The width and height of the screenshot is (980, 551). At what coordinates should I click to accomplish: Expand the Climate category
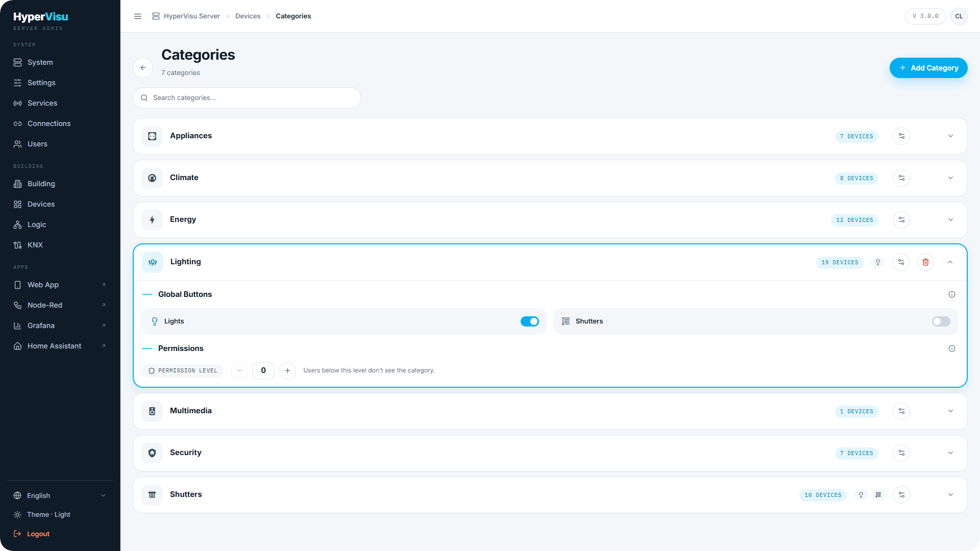[x=950, y=178]
